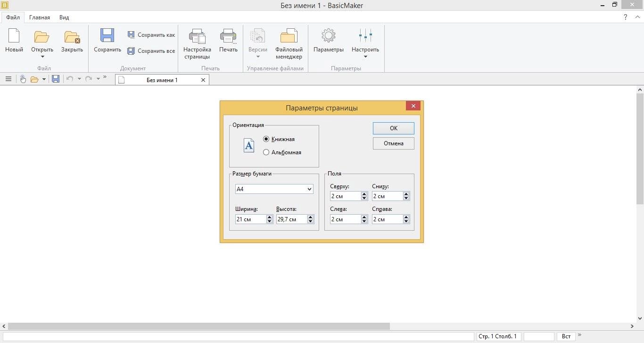Expand the Настроить dropdown arrow
The image size is (644, 343).
(x=365, y=57)
